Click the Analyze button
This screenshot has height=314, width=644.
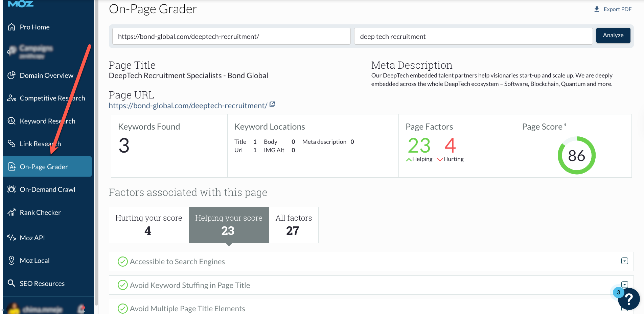pos(613,36)
